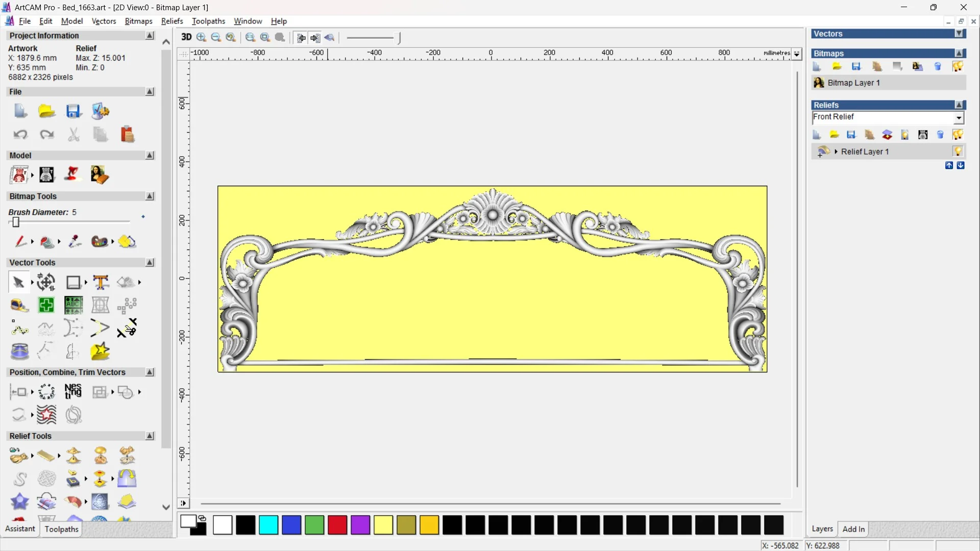Select Bitmap Layer 1 in list
This screenshot has width=980, height=551.
[x=853, y=83]
